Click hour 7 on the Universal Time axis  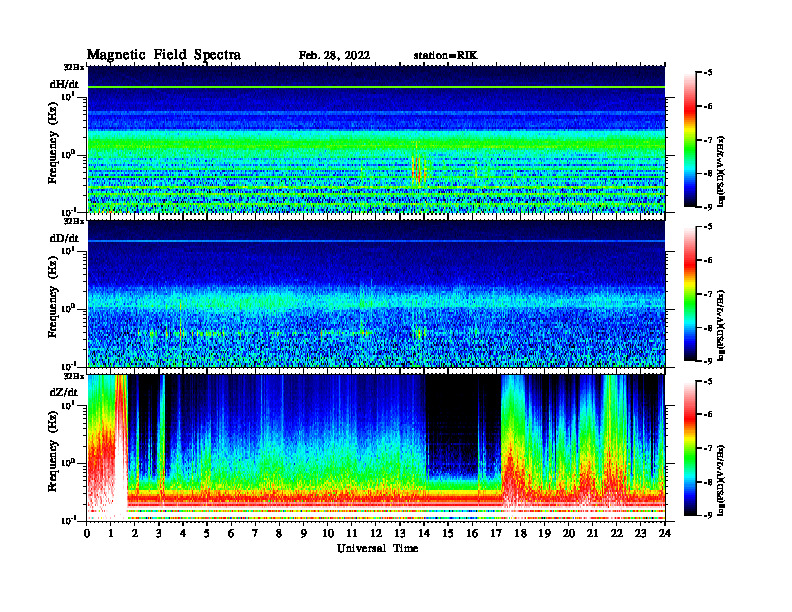pyautogui.click(x=256, y=534)
